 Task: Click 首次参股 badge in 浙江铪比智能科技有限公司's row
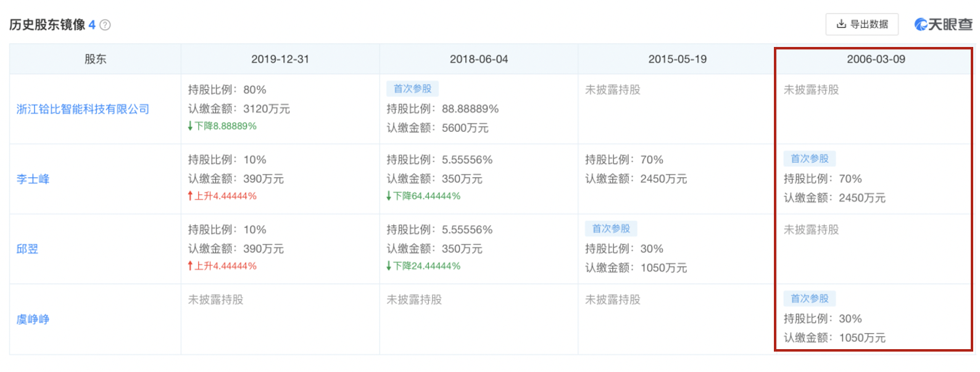[412, 89]
